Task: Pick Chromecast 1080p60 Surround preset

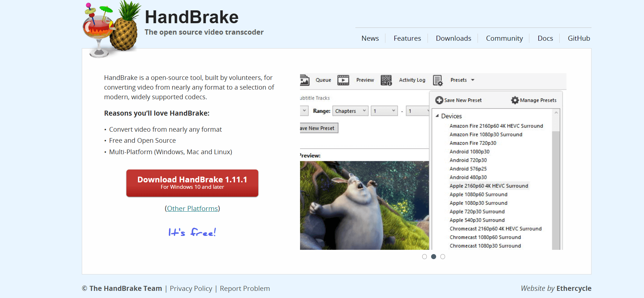Action: [485, 237]
